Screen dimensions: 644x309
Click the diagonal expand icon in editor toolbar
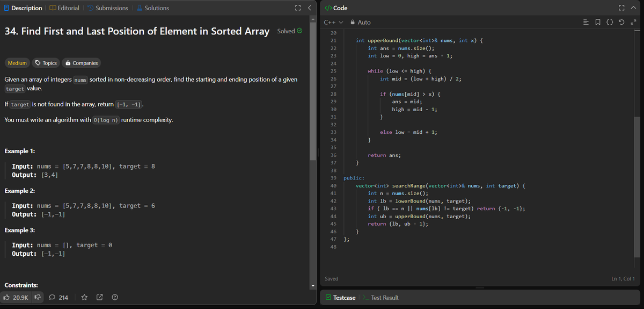[x=632, y=22]
